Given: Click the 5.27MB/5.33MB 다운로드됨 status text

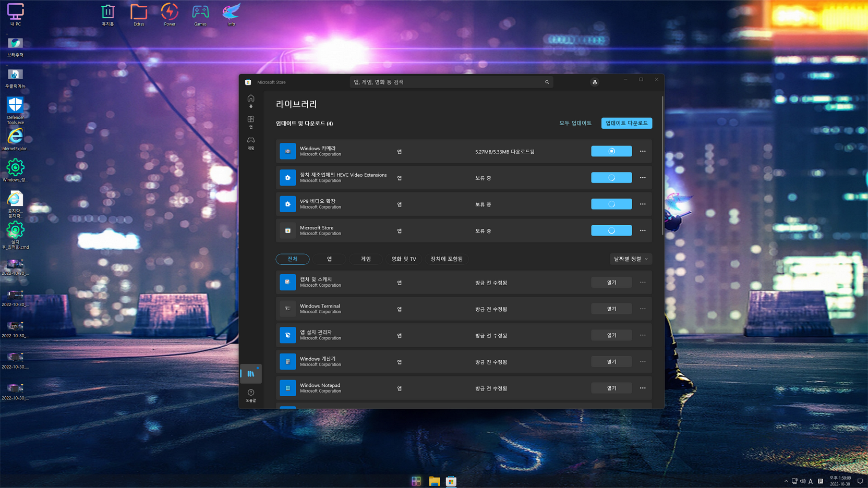Looking at the screenshot, I should 505,152.
